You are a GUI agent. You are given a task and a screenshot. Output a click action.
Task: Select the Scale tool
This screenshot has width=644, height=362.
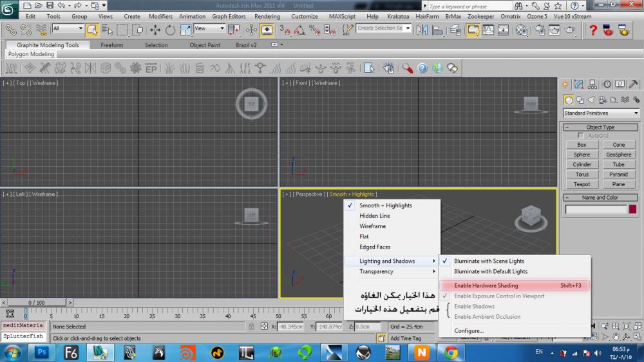(185, 30)
